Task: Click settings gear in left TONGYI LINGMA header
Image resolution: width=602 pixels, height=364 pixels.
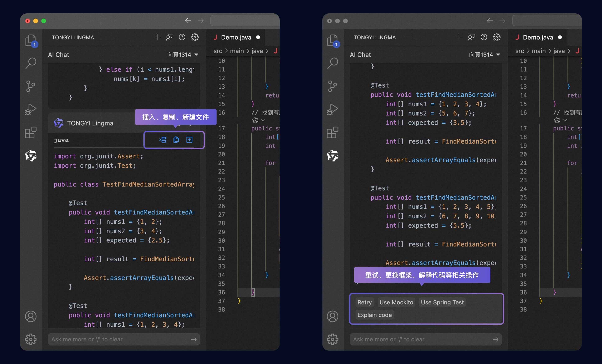Action: pyautogui.click(x=195, y=37)
